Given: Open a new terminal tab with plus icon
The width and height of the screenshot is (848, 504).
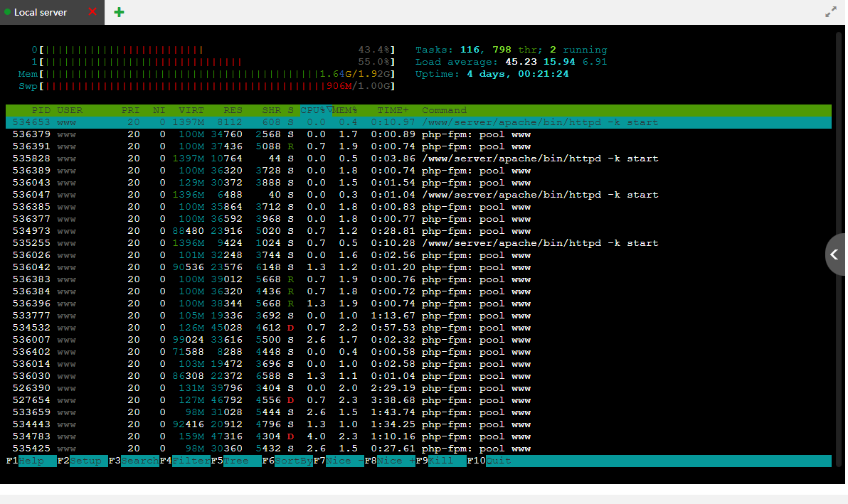Looking at the screenshot, I should 119,12.
